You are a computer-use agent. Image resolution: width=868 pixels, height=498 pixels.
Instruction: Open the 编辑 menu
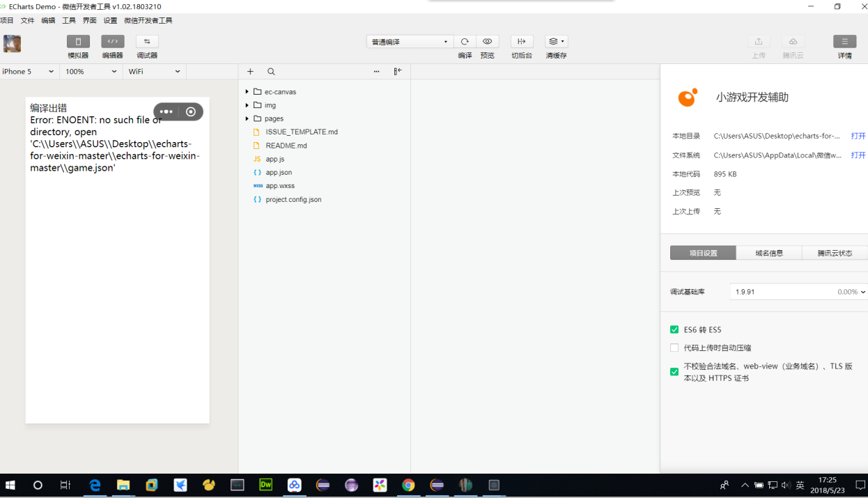[x=48, y=21]
